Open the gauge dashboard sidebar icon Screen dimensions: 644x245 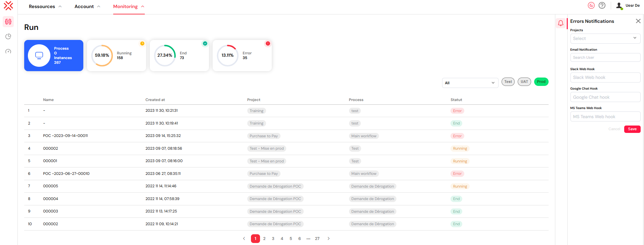pos(8,51)
